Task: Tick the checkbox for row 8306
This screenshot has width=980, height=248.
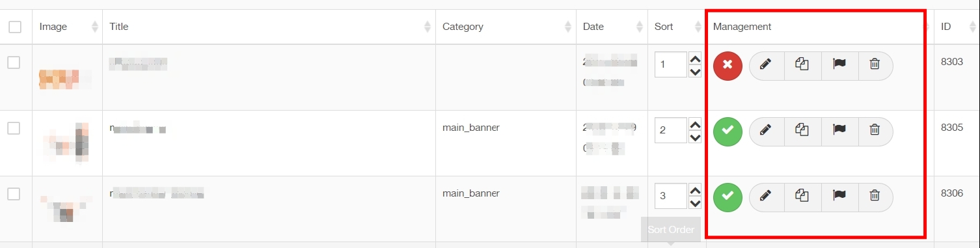Action: pos(14,194)
